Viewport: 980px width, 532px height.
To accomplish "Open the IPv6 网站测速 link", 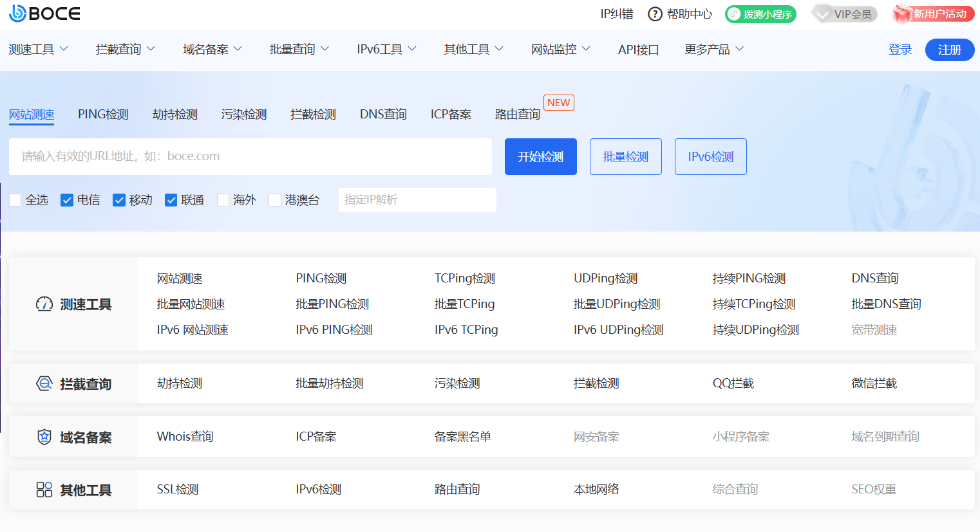I will [193, 330].
